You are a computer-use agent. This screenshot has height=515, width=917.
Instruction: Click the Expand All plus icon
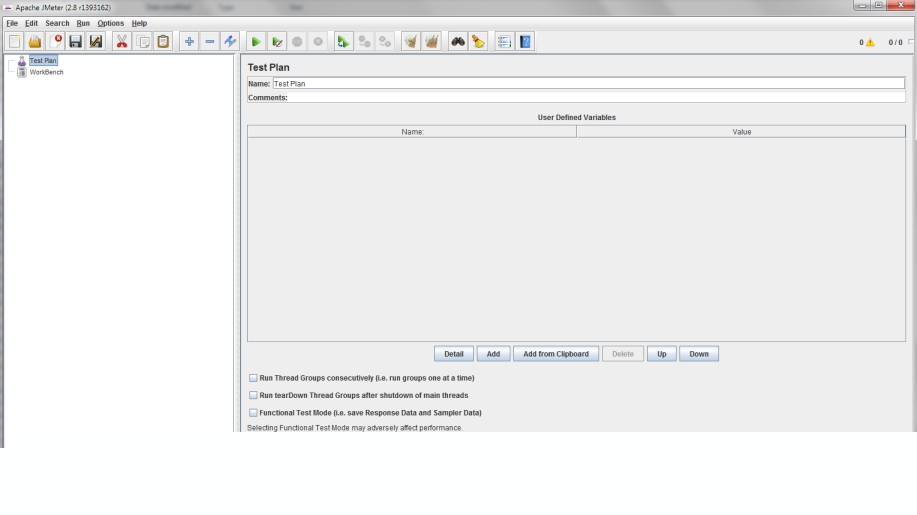(x=188, y=42)
